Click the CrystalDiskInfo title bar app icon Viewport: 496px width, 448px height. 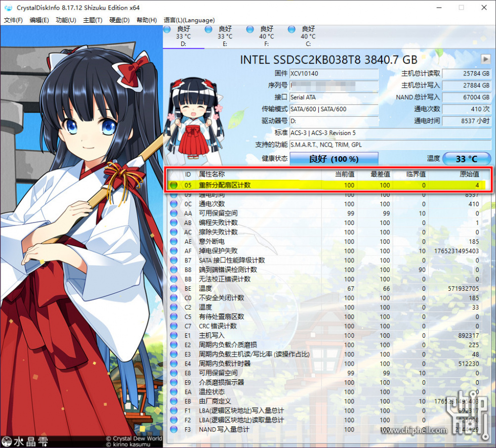(x=9, y=8)
